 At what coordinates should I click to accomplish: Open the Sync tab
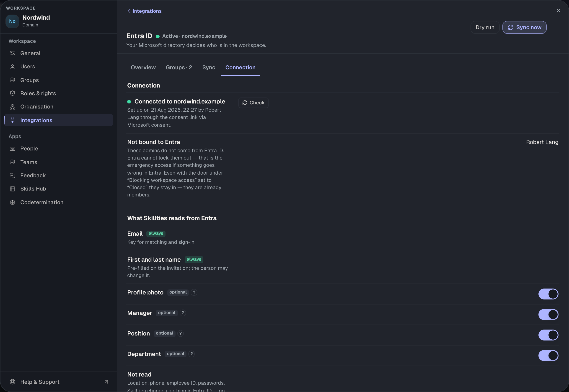point(209,67)
